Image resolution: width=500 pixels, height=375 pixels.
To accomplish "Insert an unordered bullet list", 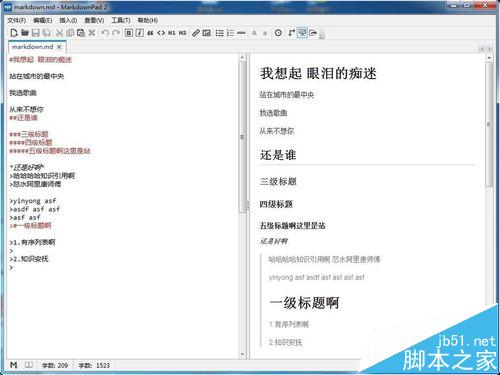I will pos(220,33).
